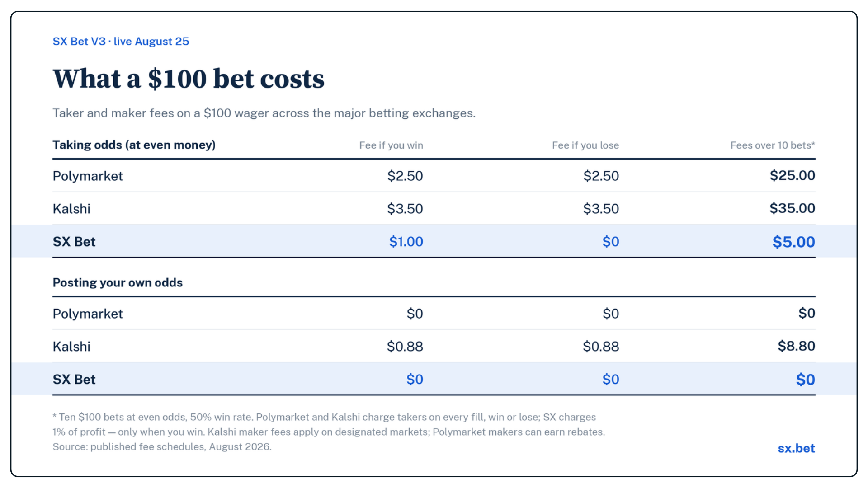Click the sx.bet link at bottom right
This screenshot has width=868, height=488.
(796, 448)
